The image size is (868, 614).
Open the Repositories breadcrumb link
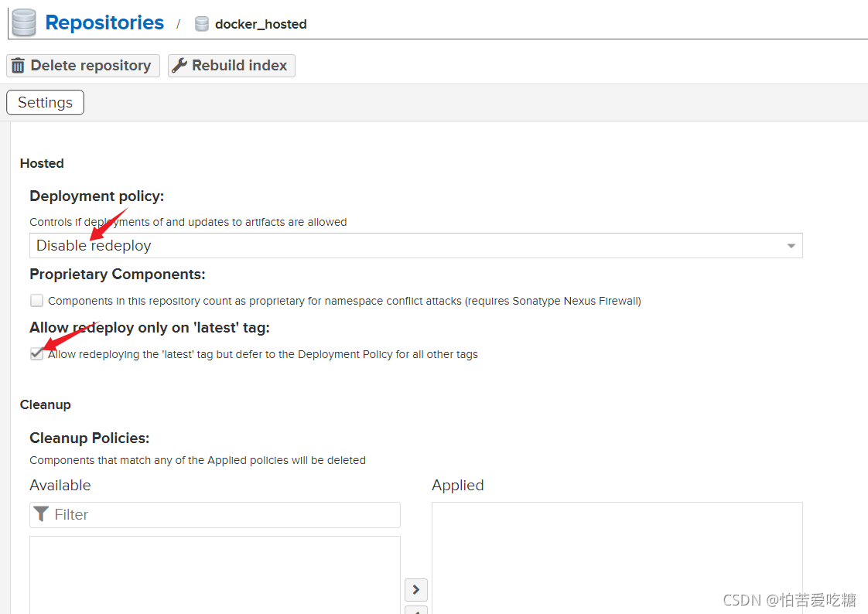point(104,22)
